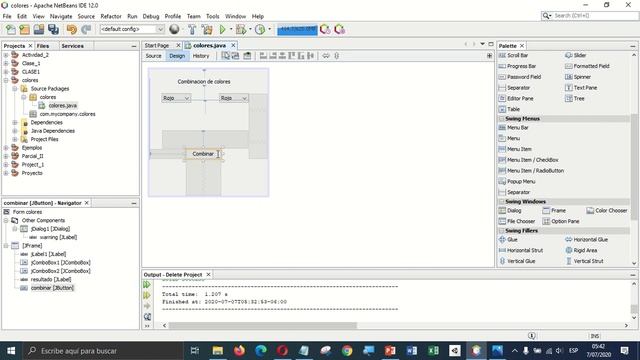This screenshot has width=640, height=360.
Task: Select the Color Chooser palette component
Action: pos(607,211)
